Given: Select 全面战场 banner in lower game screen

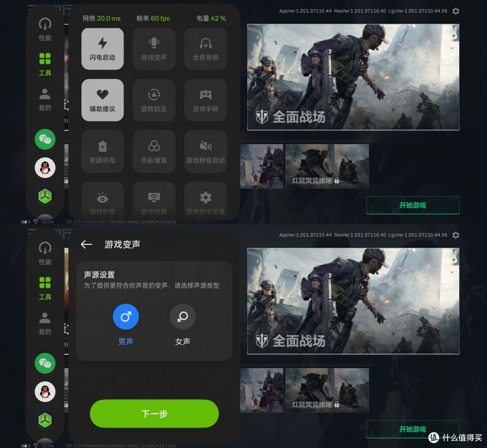Looking at the screenshot, I should click(353, 301).
